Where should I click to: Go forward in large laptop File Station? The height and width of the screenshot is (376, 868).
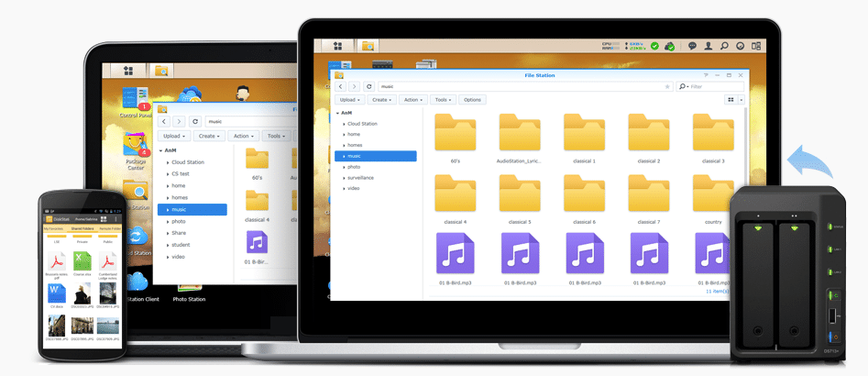[355, 86]
